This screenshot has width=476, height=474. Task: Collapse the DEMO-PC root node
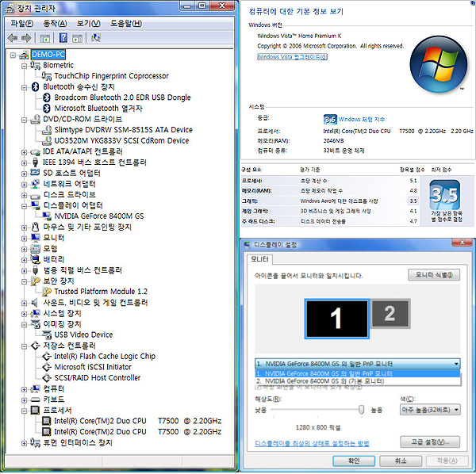click(x=13, y=55)
